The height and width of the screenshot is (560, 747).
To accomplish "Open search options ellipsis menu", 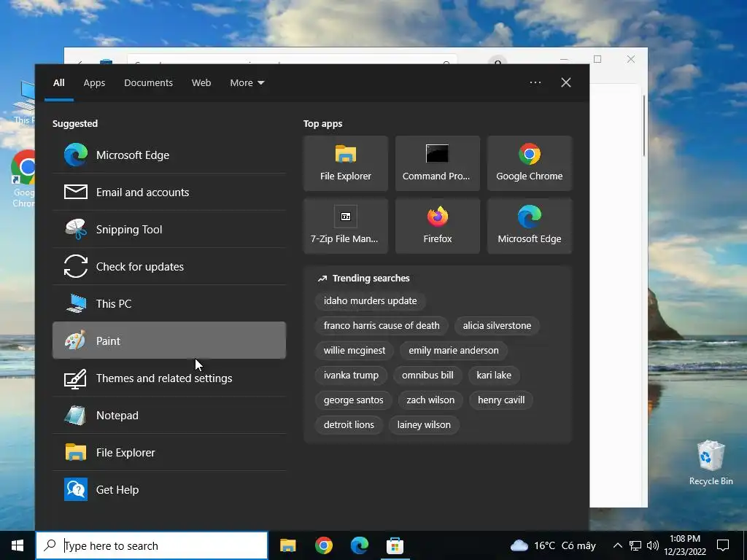I will pos(535,82).
